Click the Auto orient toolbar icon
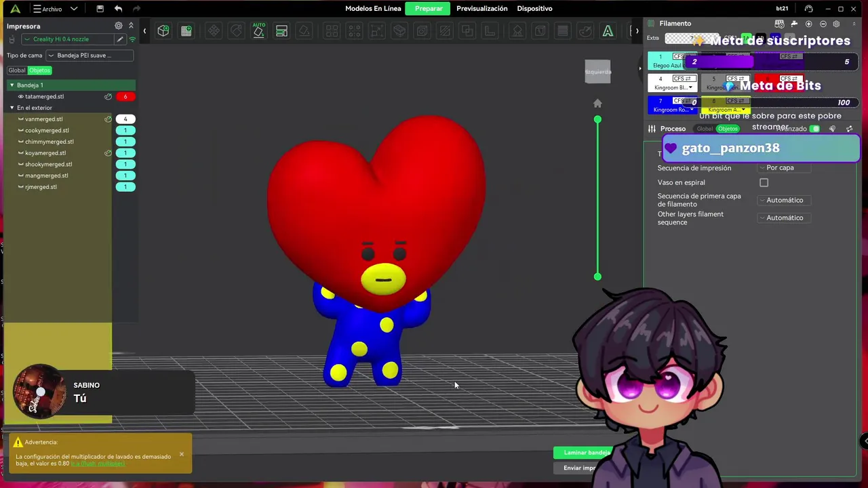 coord(259,30)
